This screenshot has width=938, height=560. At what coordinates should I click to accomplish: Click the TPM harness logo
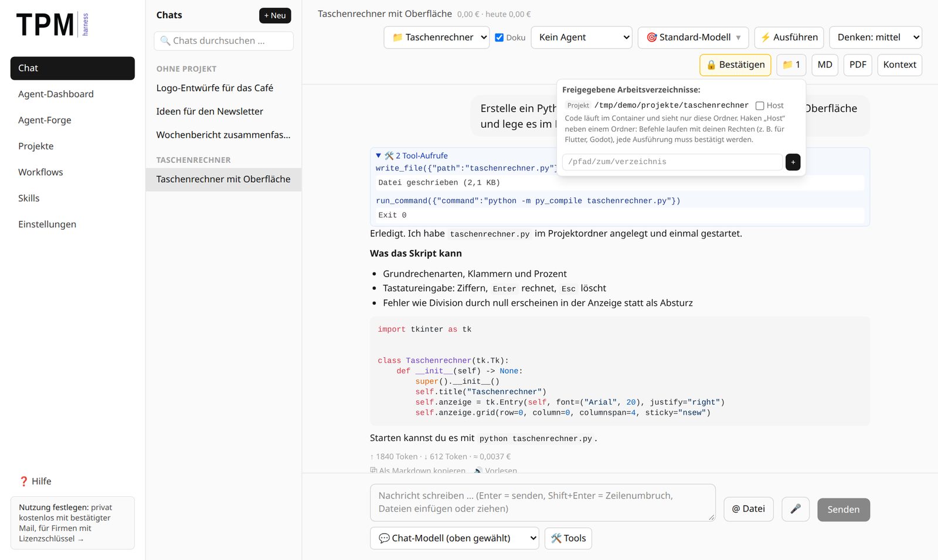coord(53,25)
